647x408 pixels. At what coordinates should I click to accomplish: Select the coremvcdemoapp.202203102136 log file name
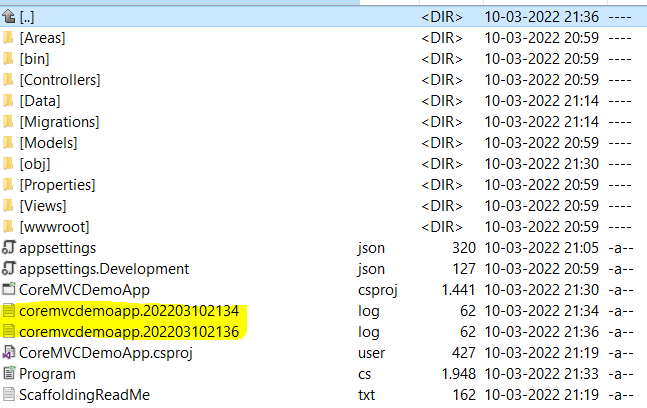pos(129,332)
